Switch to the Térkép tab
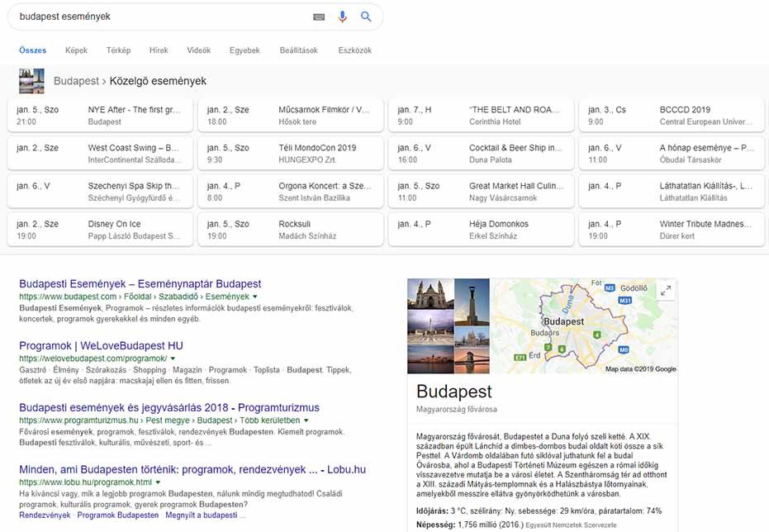This screenshot has width=769, height=532. (118, 50)
